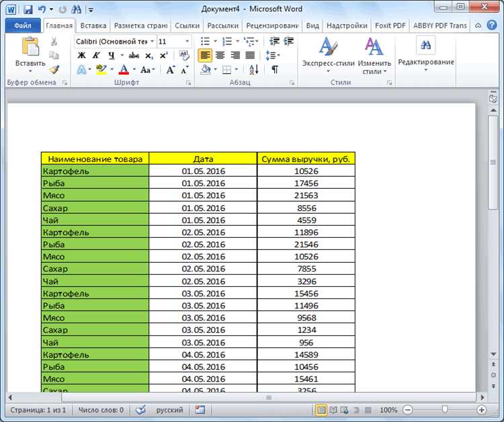
Task: Open Шрифт dialog launcher
Action: click(x=189, y=83)
